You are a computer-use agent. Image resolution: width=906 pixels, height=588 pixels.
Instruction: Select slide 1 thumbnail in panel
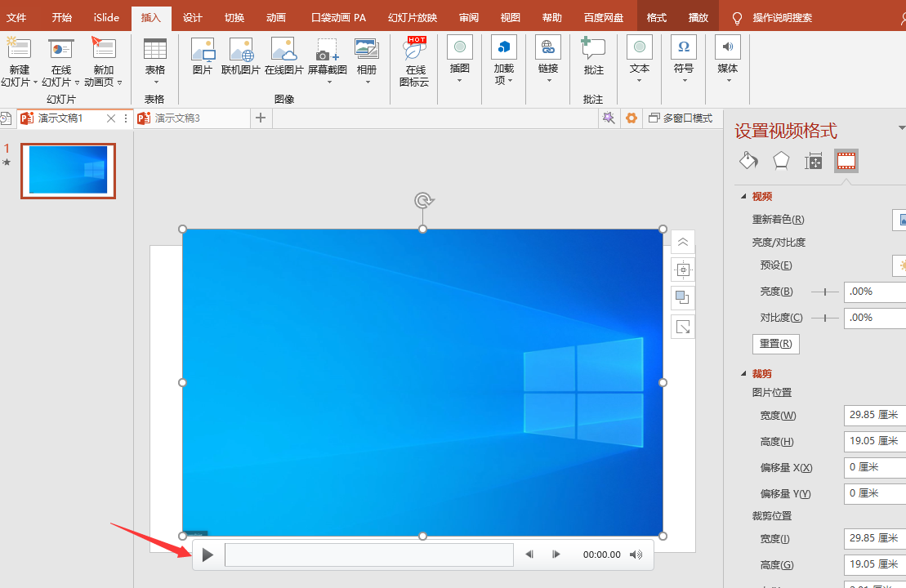point(68,171)
